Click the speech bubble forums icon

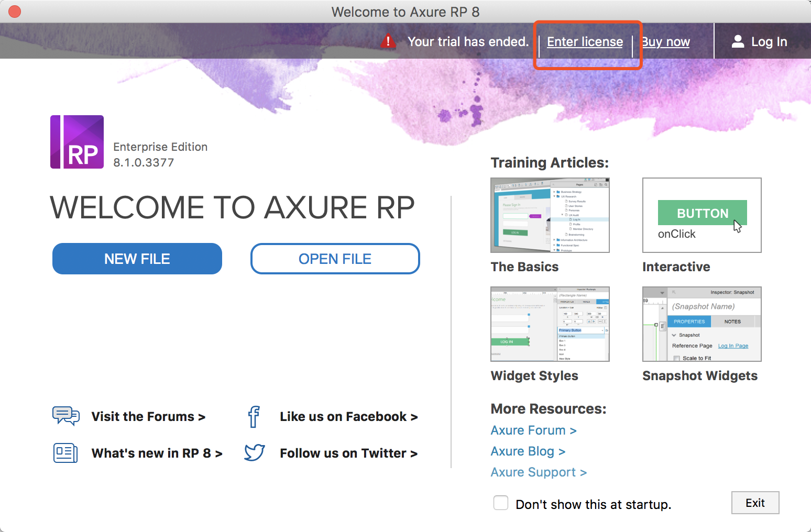[x=65, y=416]
